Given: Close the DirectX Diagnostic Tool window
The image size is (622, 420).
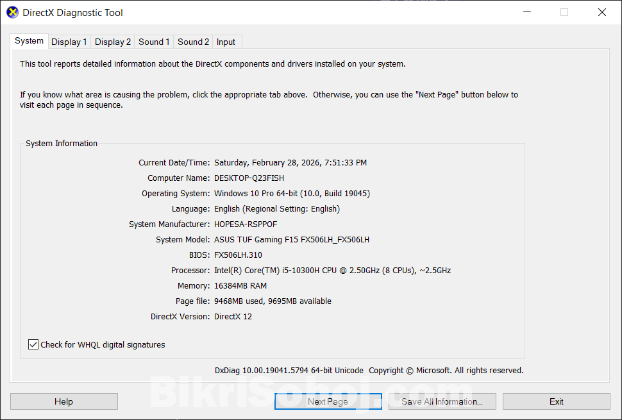Looking at the screenshot, I should (x=602, y=12).
